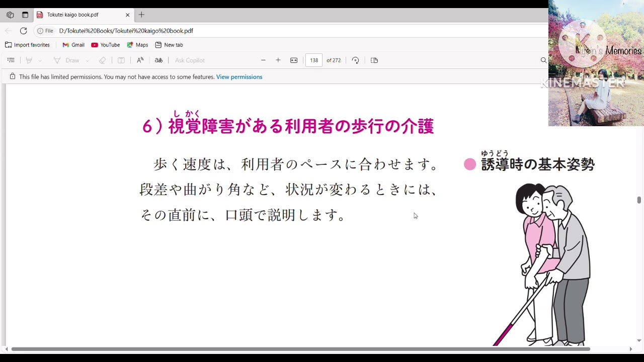Select the Highlight tool

[x=29, y=60]
